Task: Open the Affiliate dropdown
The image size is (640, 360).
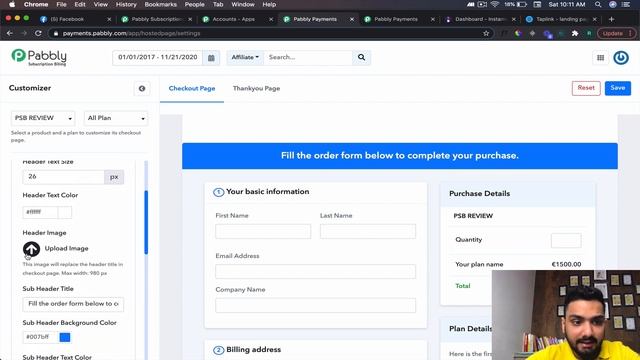Action: [245, 58]
